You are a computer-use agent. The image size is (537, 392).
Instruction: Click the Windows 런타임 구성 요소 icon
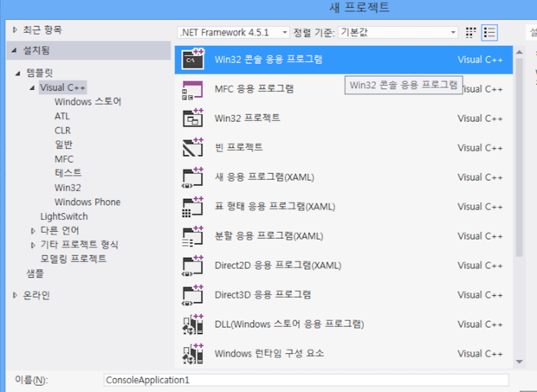[193, 354]
